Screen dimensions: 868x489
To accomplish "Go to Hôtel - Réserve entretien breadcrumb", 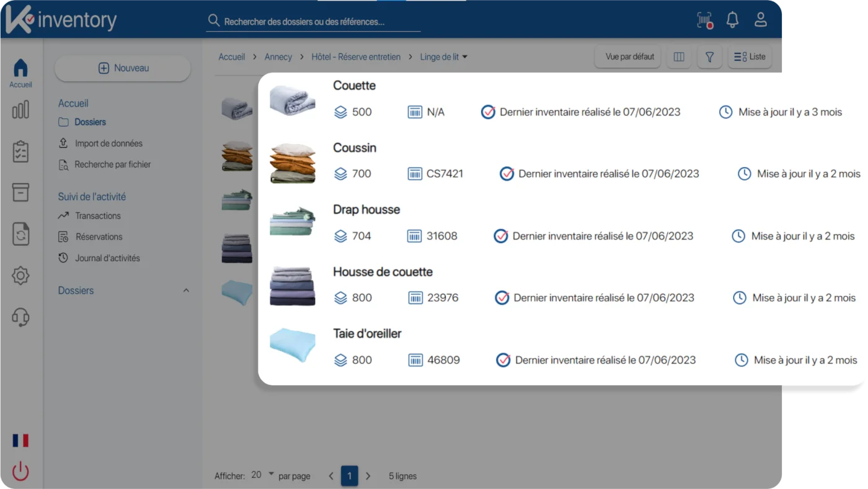I will click(x=356, y=56).
